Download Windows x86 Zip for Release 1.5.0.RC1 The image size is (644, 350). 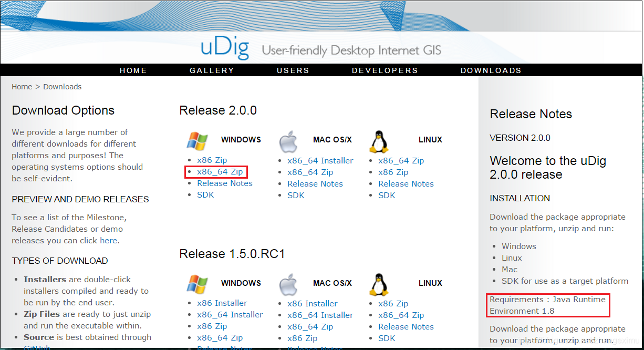pos(212,326)
